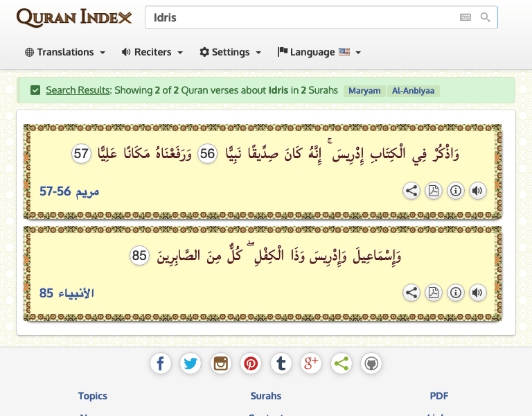Click the GitHub icon in the footer
Viewport: 532px width, 416px height.
[371, 363]
